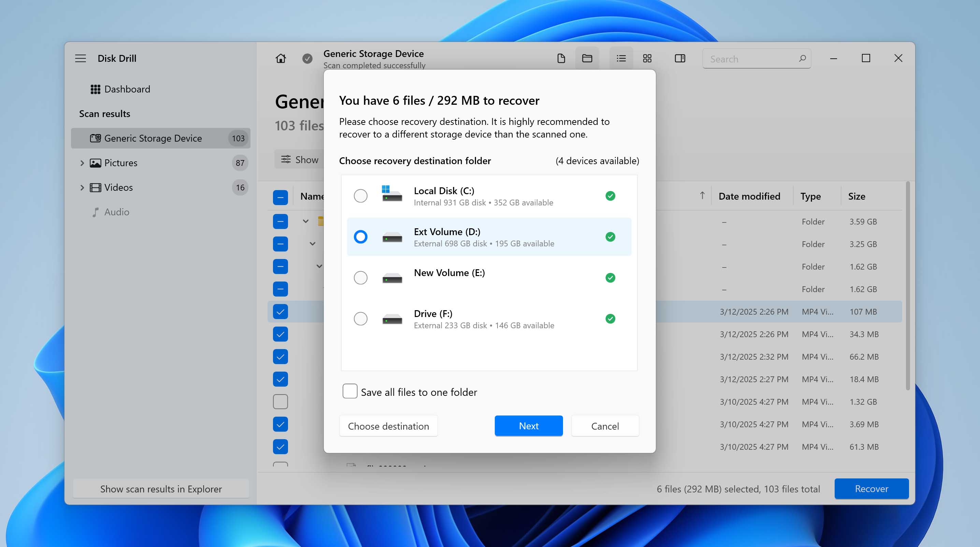980x547 pixels.
Task: Enable Save all files to one folder
Action: [x=350, y=391]
